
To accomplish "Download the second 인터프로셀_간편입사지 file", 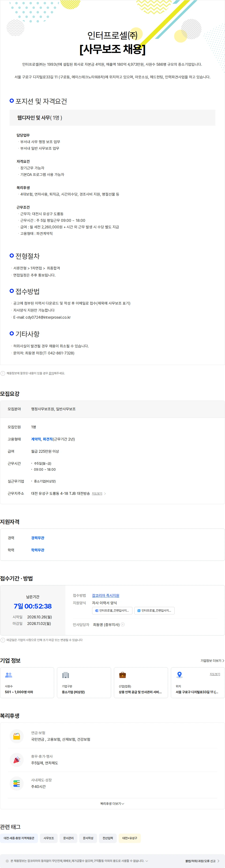I will [154, 611].
